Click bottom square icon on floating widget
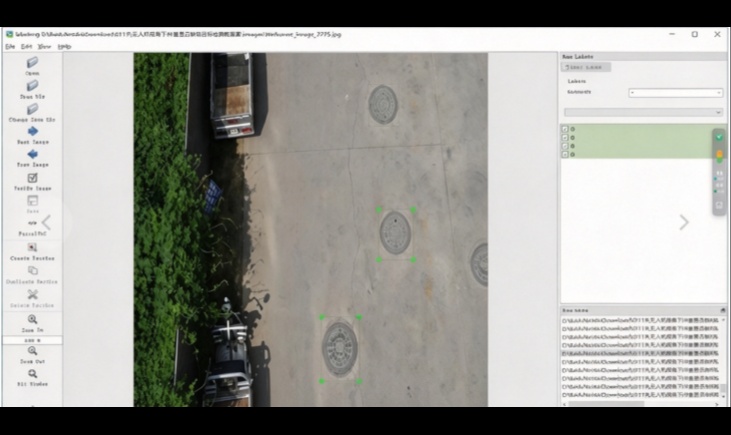 coord(719,205)
